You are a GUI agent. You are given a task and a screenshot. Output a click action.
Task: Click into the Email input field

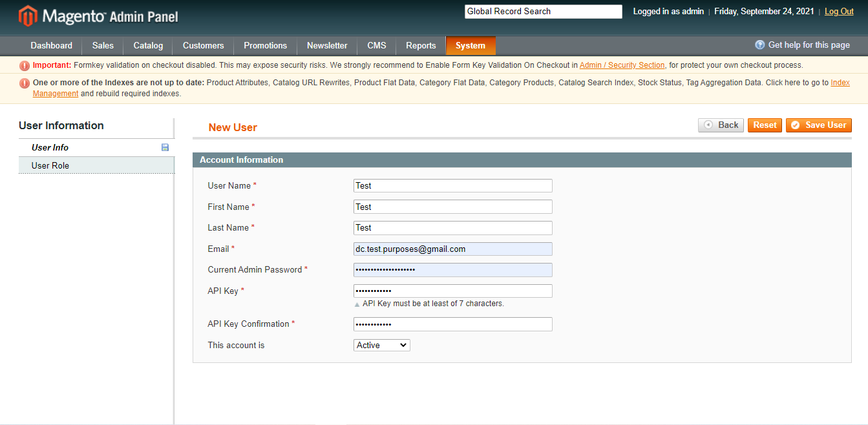coord(452,249)
